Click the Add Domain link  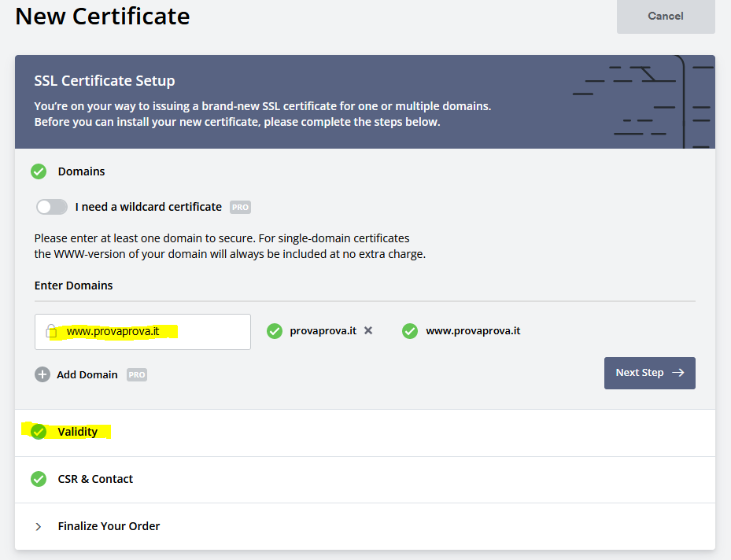[87, 375]
